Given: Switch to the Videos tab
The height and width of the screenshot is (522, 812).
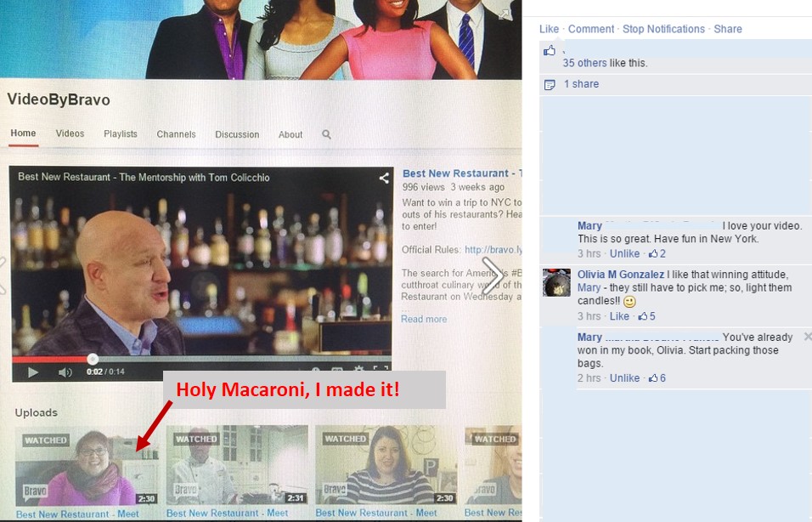Looking at the screenshot, I should pos(70,134).
